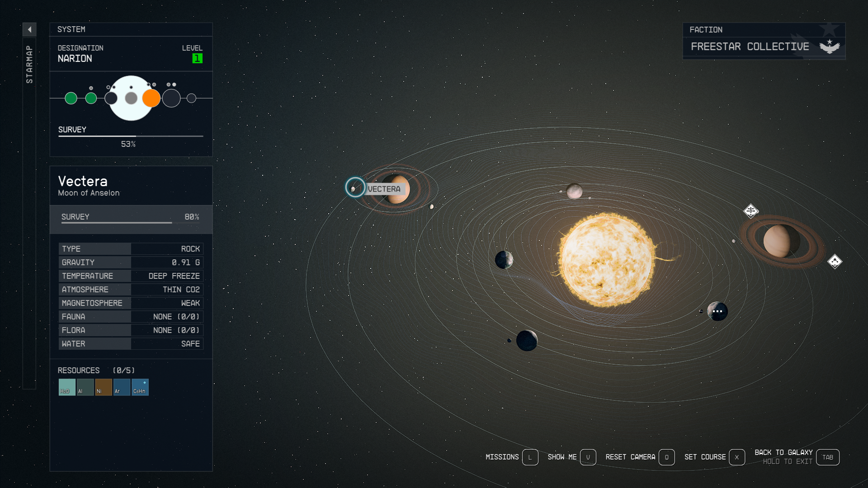
Task: Click the WATER SAFE row
Action: click(x=131, y=344)
